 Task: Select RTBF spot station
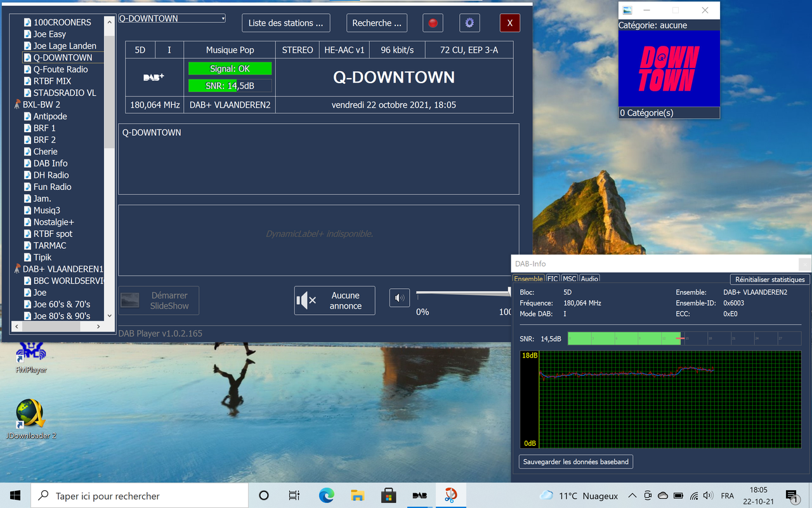tap(53, 234)
